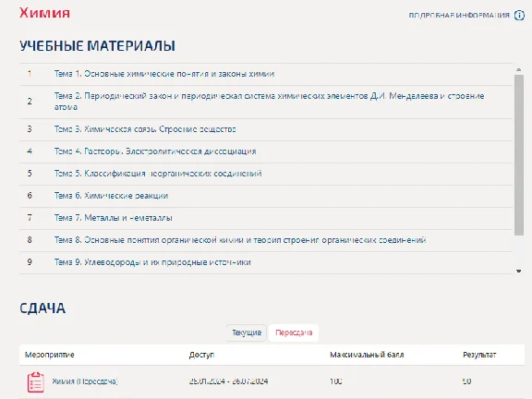
Task: Click the materials list scrollbar thumb
Action: click(519, 155)
